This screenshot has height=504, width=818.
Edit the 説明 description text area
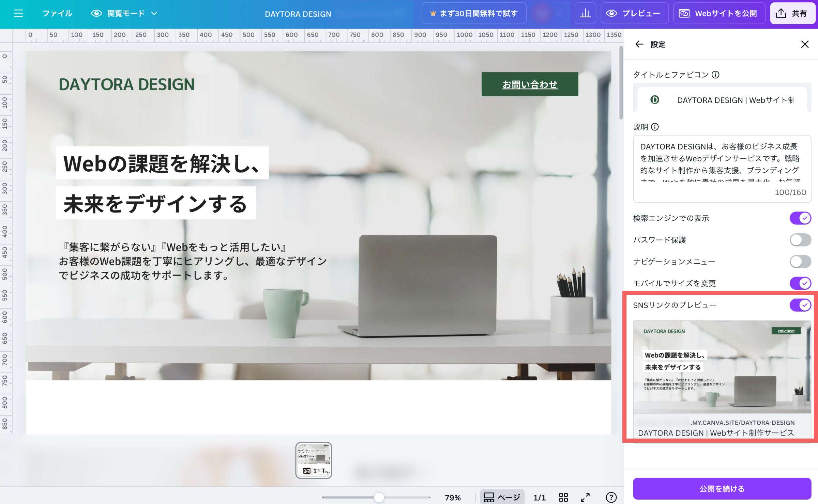click(722, 169)
